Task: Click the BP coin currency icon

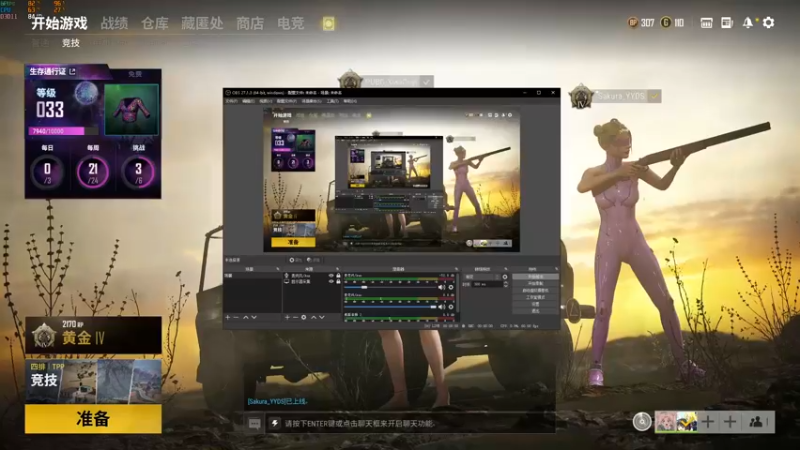Action: tap(633, 22)
